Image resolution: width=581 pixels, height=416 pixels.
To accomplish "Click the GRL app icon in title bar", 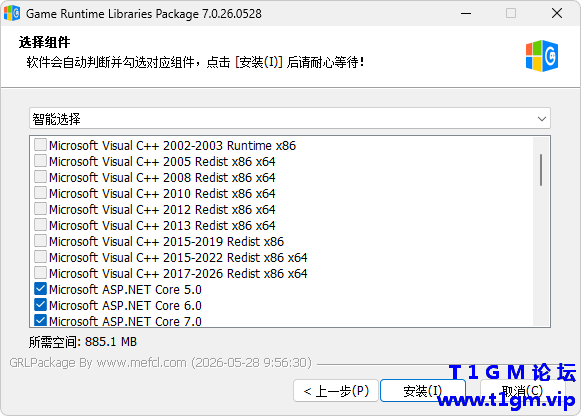I will coord(12,13).
